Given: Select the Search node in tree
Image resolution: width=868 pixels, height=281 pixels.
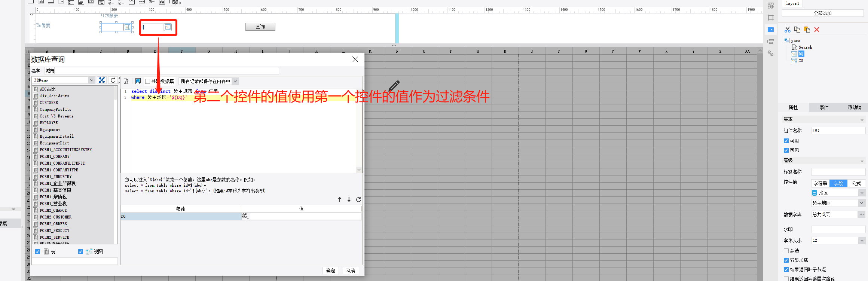Looking at the screenshot, I should (x=806, y=47).
